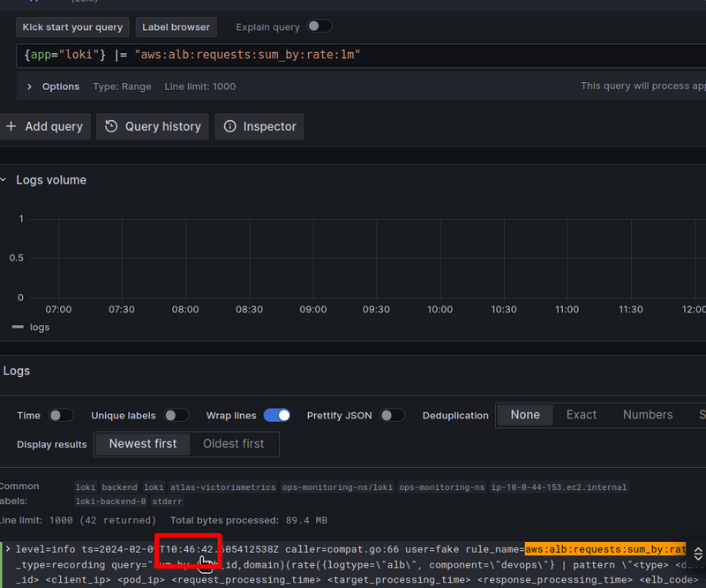Switch to Oldest first ordering

(x=234, y=444)
